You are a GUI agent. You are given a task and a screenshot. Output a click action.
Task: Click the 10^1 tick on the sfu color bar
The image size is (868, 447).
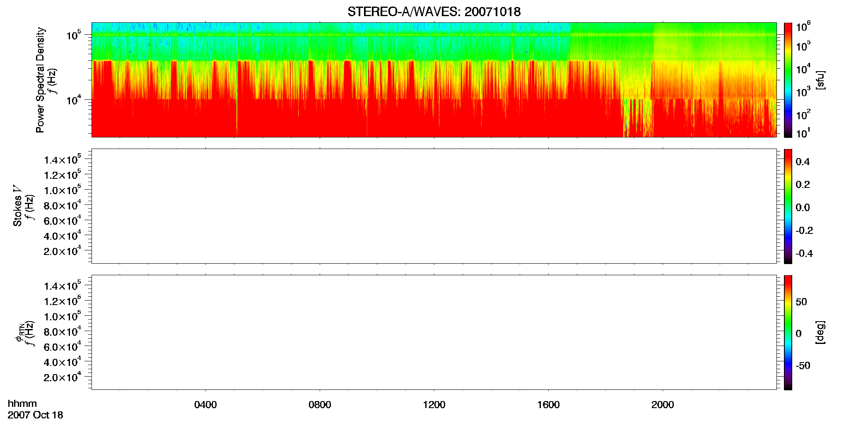click(x=803, y=133)
